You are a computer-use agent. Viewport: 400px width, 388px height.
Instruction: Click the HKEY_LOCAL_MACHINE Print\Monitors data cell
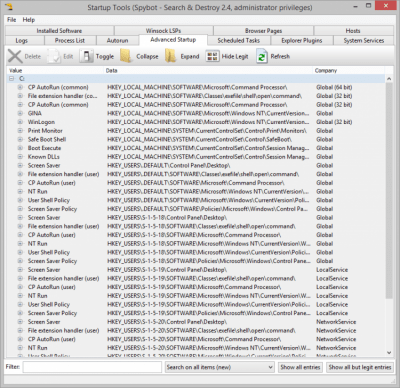[x=207, y=131]
